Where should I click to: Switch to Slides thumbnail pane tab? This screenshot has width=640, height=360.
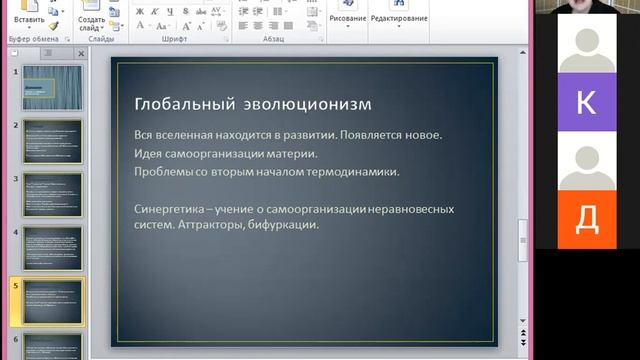(15, 53)
